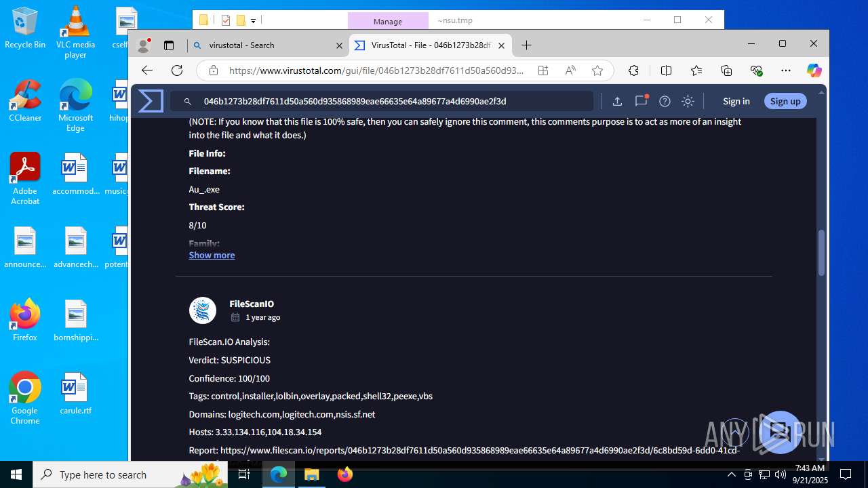The height and width of the screenshot is (488, 868).
Task: Click the FileScanIO username
Action: [252, 304]
